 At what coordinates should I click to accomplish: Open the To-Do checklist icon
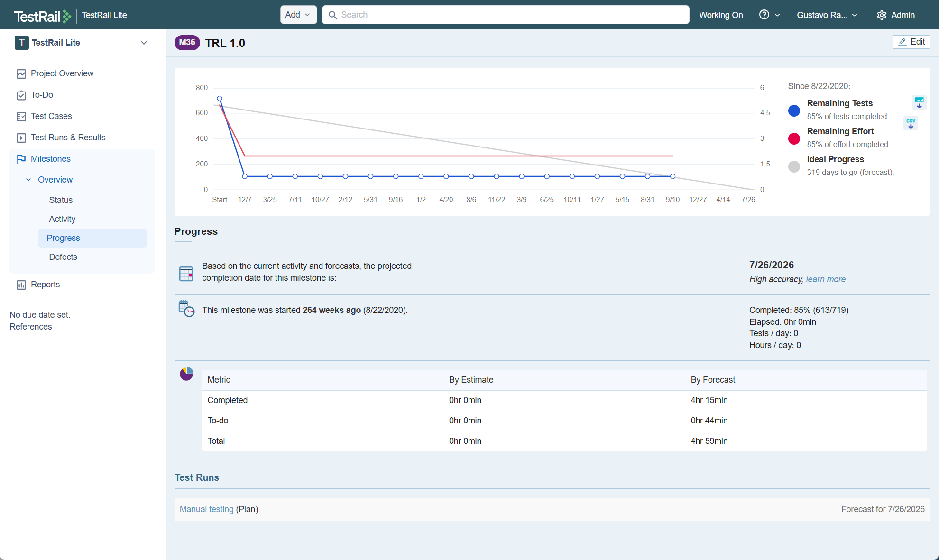(x=21, y=95)
